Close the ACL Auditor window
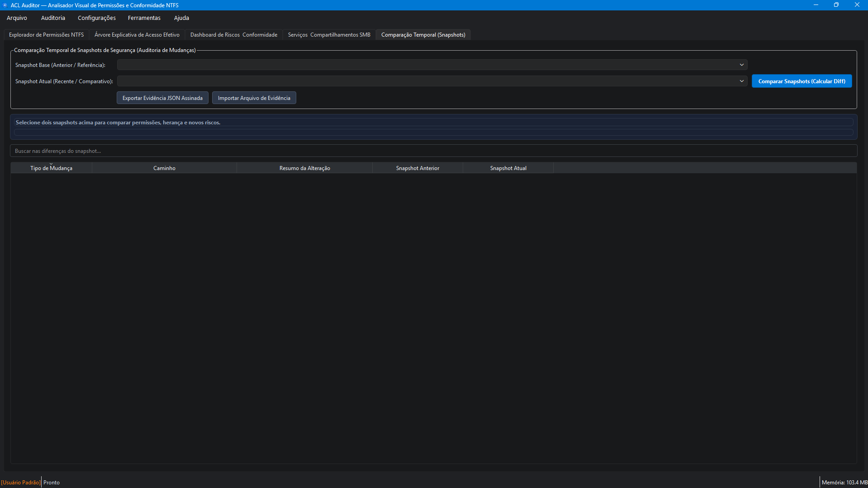Viewport: 868px width, 488px height. pyautogui.click(x=857, y=5)
